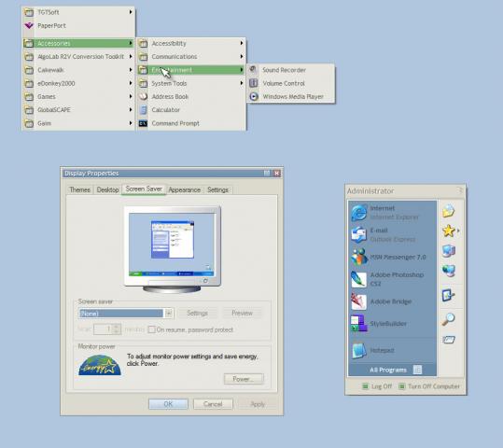Click the monitor preview image in Display Properties

[173, 249]
